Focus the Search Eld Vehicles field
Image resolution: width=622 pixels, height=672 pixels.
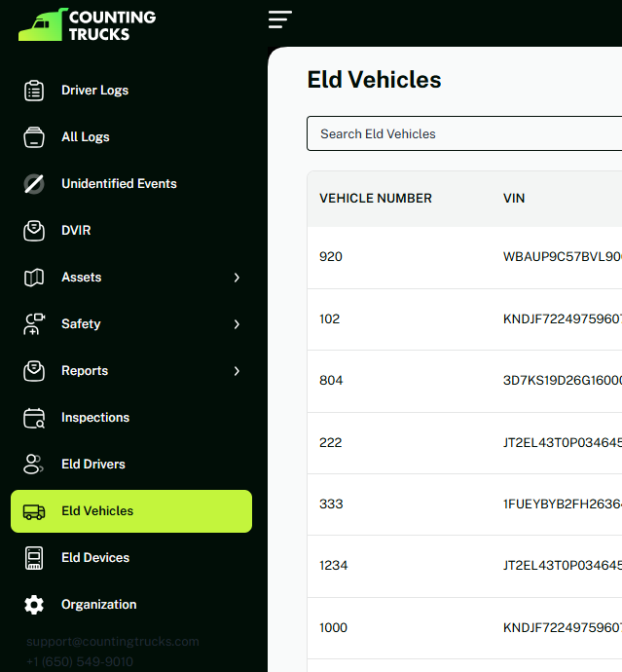tap(463, 134)
